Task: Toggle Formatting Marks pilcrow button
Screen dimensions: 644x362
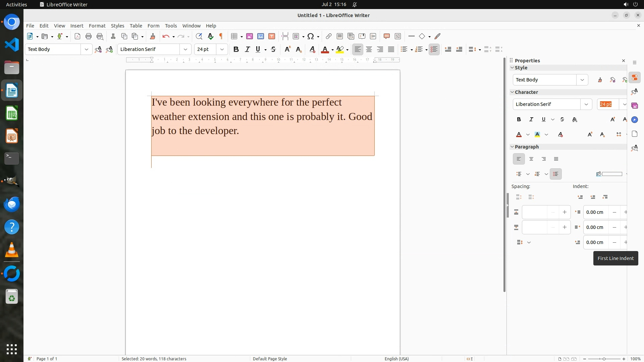Action: [221, 36]
